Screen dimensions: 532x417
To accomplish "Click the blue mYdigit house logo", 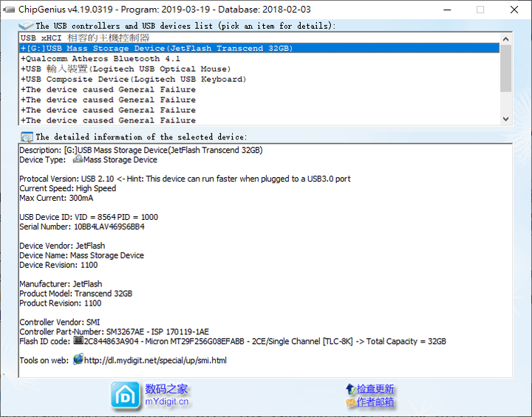I will [125, 395].
